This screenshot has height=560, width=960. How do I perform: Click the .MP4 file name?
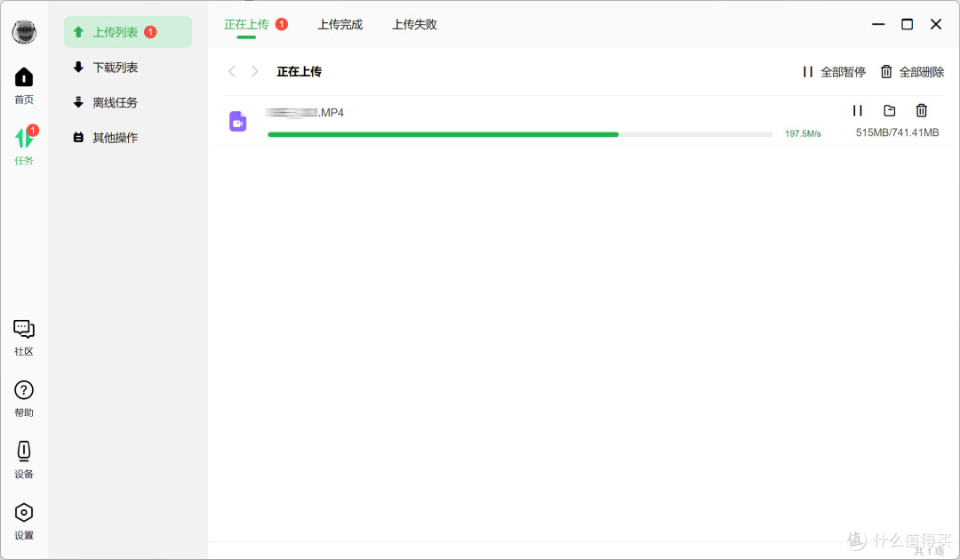point(305,113)
